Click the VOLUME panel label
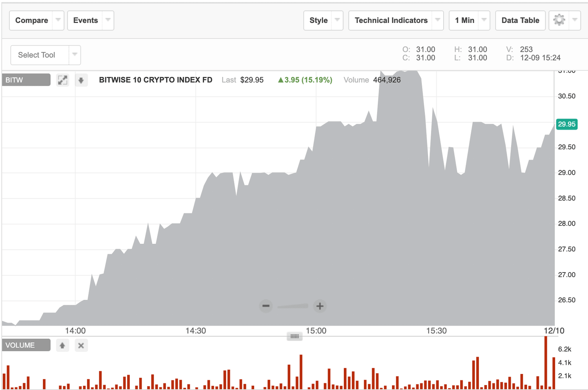The width and height of the screenshot is (588, 390). coord(26,345)
